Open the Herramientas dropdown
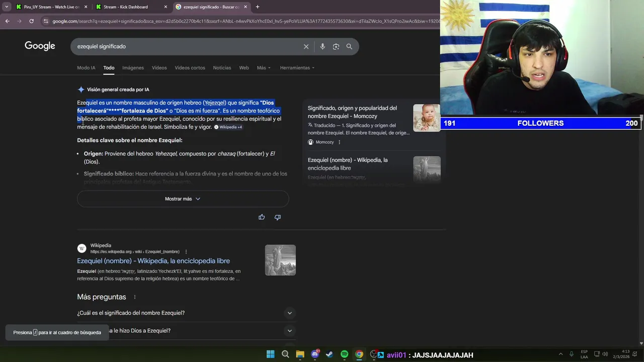The height and width of the screenshot is (362, 644). coord(297,68)
